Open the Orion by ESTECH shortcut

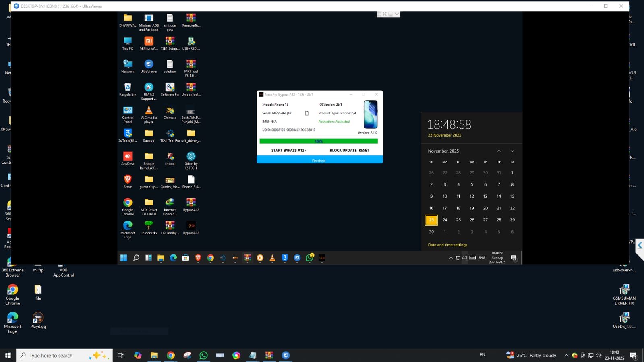pos(191,157)
